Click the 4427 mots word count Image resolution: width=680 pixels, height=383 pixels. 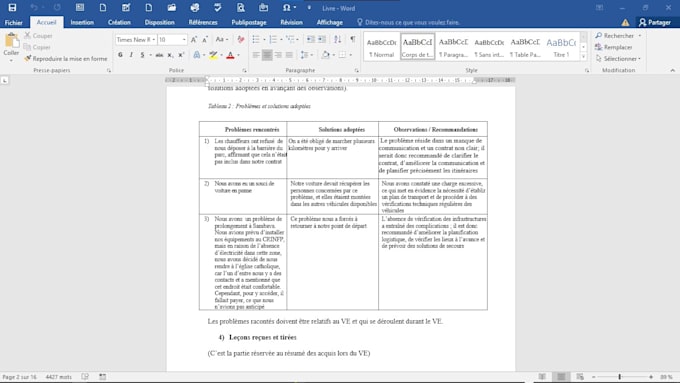click(59, 376)
